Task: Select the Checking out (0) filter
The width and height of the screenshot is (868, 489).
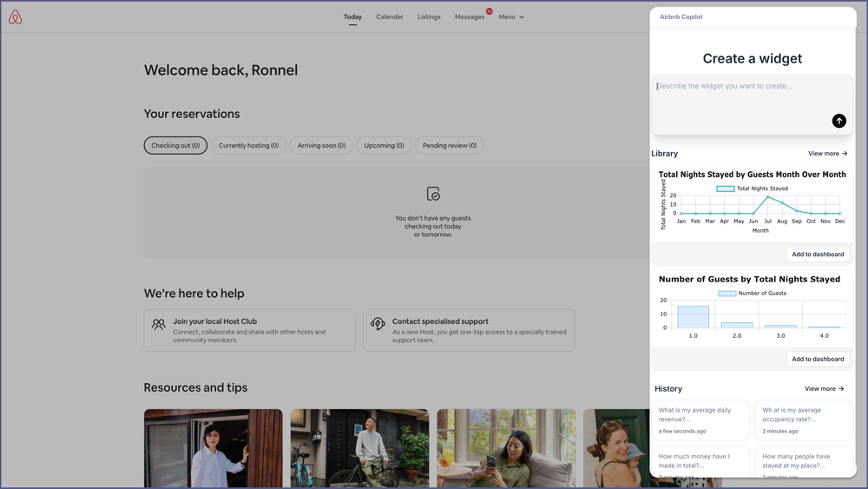Action: (175, 146)
